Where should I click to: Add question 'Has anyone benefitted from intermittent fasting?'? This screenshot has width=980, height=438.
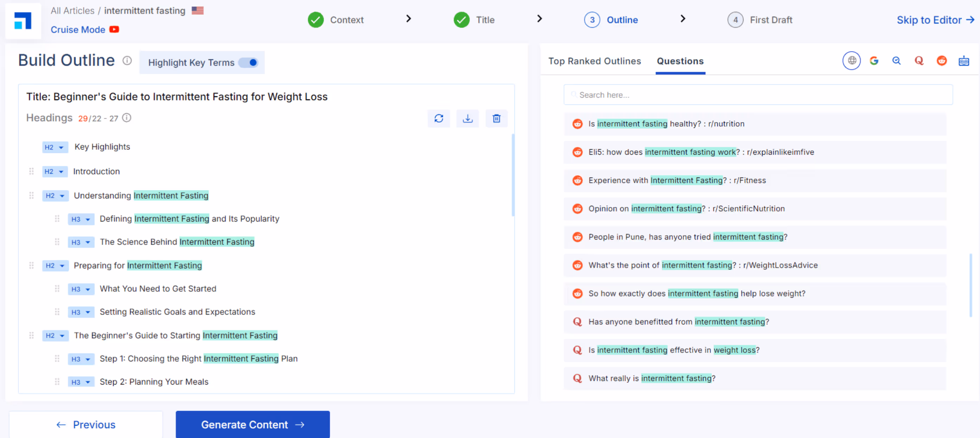(755, 322)
